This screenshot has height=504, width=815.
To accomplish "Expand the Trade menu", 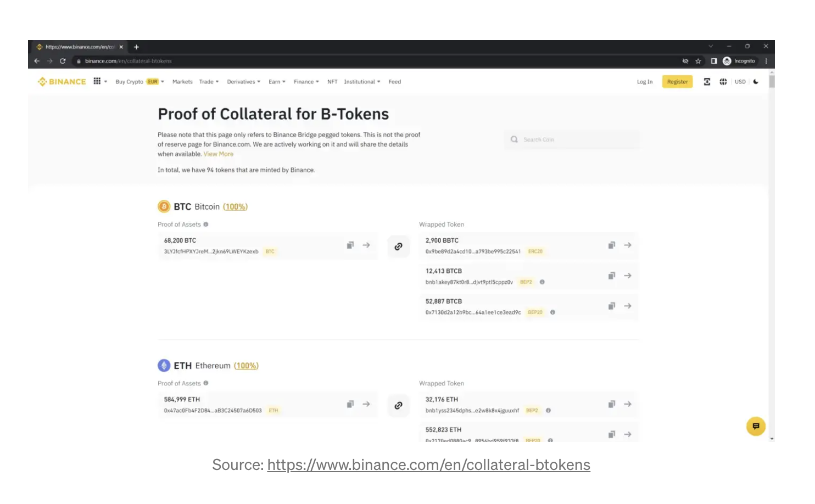I will coord(209,82).
